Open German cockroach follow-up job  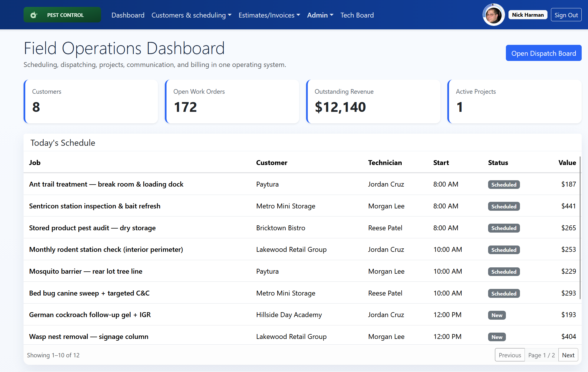coord(90,315)
